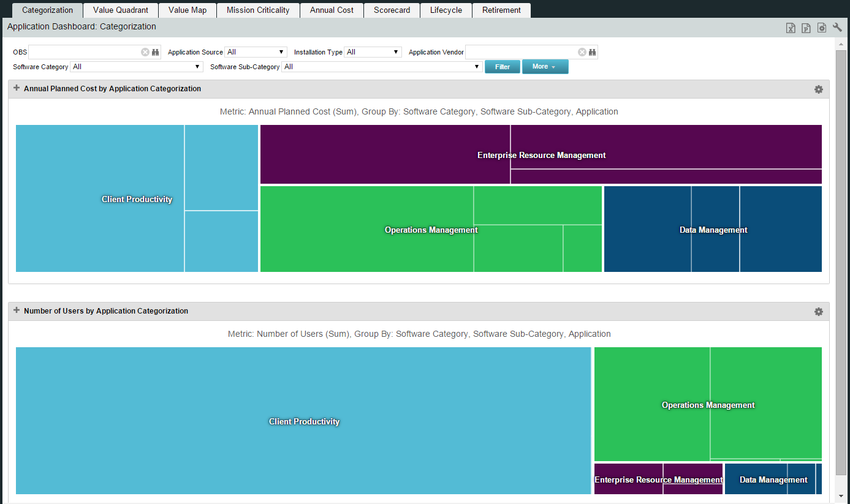Open the export settings page icon
850x504 pixels.
(x=822, y=28)
